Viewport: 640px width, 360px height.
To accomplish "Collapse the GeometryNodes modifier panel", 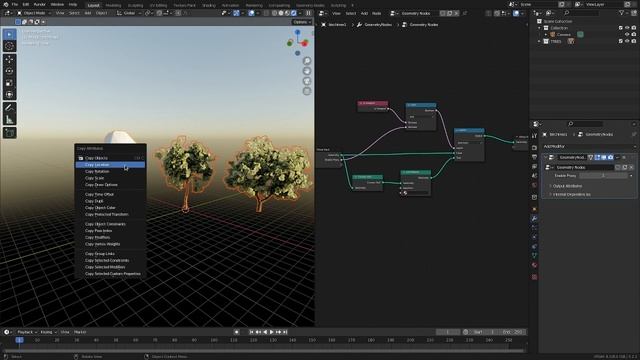I will [x=545, y=157].
